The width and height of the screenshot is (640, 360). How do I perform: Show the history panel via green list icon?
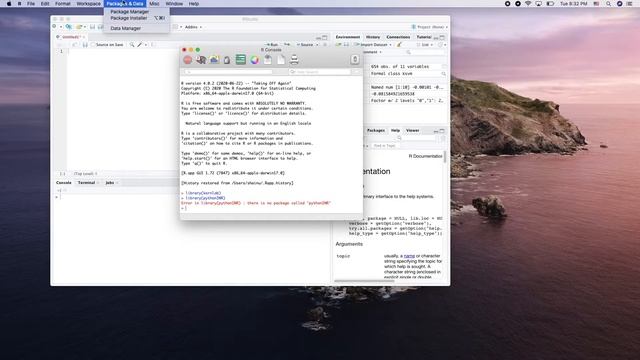pos(241,60)
